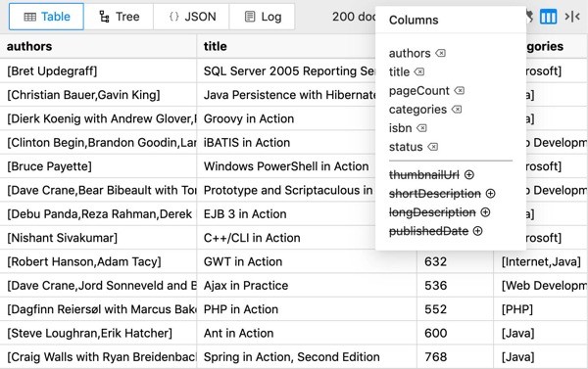This screenshot has height=369, width=588.
Task: Open the Log view tab
Action: tap(262, 17)
